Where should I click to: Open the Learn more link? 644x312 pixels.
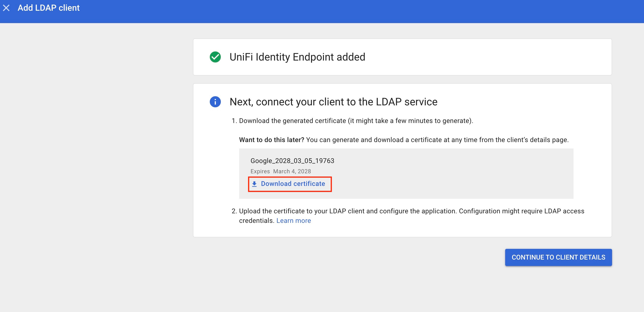[293, 220]
